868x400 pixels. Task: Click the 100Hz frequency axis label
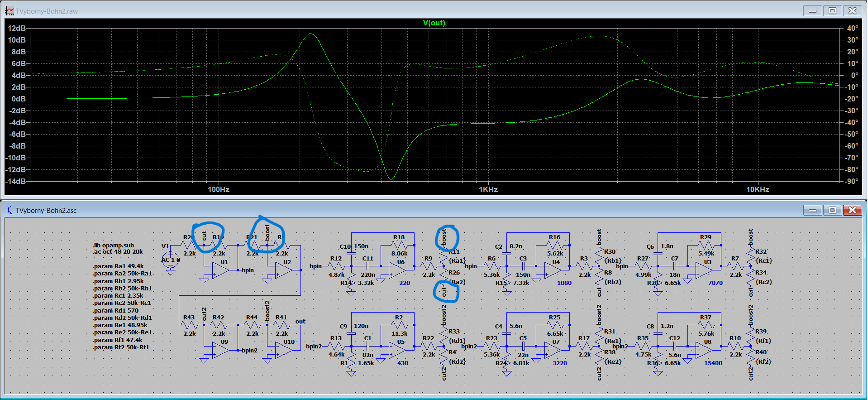click(x=219, y=189)
